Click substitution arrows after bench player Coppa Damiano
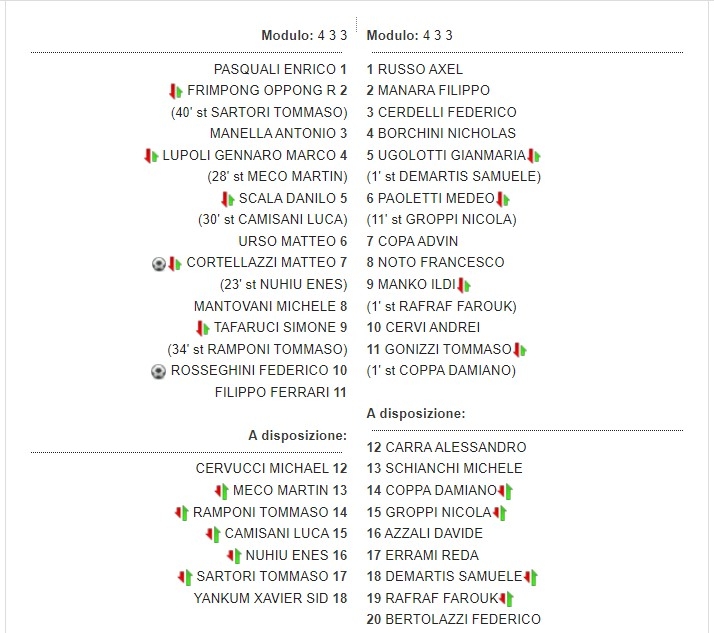The width and height of the screenshot is (714, 633). 505,491
